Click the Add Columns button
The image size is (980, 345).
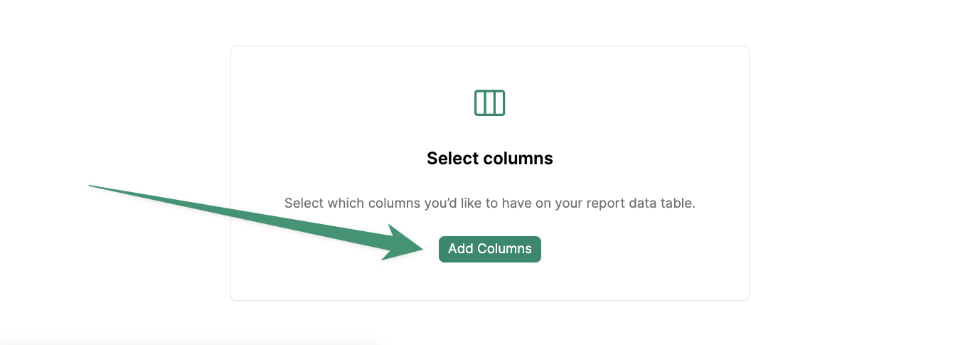click(x=489, y=249)
